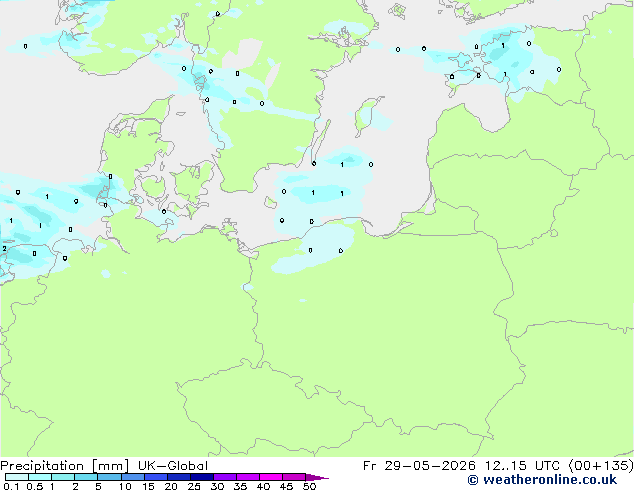Image resolution: width=634 pixels, height=490 pixels.
Task: Open the weatheronline.co.uk link
Action: click(542, 480)
